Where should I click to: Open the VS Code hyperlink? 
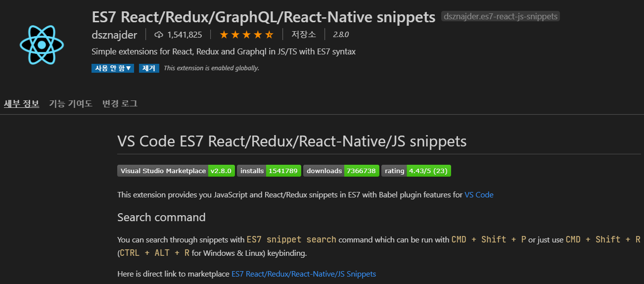click(x=479, y=194)
